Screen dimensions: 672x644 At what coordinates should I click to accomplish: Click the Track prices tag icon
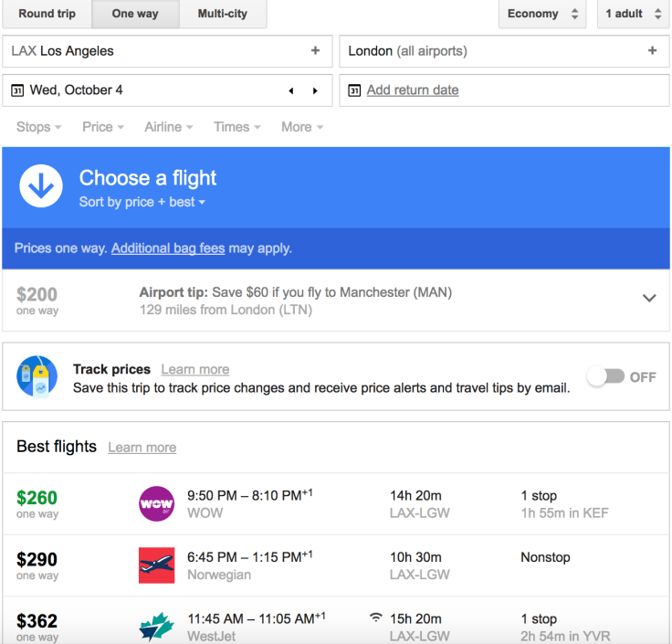click(x=37, y=377)
